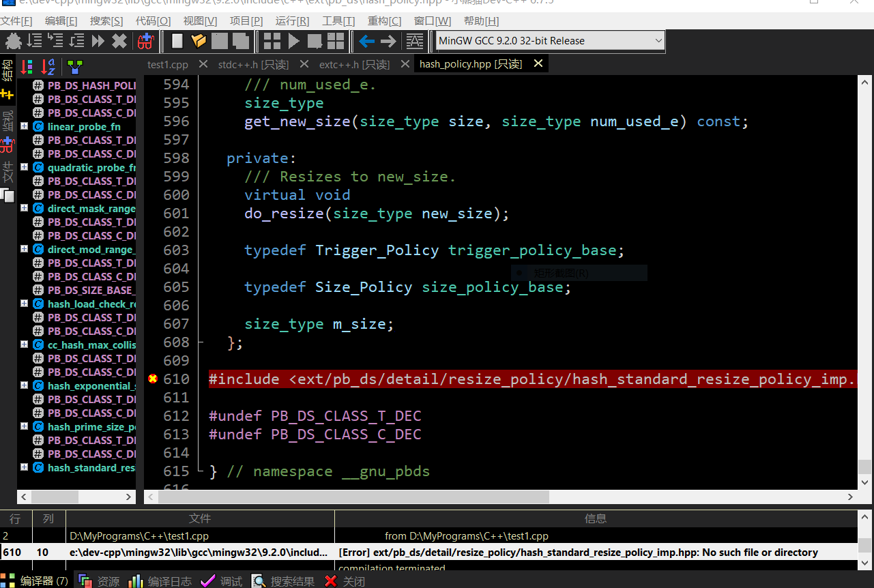Expand the hash_standard_res class node
874x588 pixels.
pyautogui.click(x=24, y=467)
